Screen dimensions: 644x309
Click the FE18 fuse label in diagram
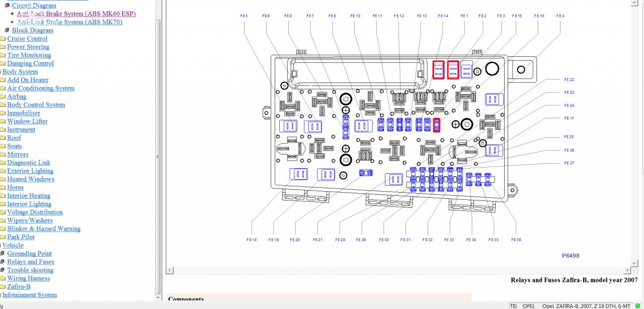(x=252, y=240)
